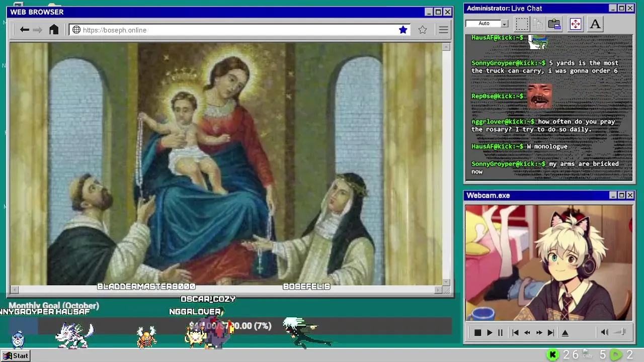Open the browser hamburger menu
The width and height of the screenshot is (644, 362).
(x=443, y=30)
